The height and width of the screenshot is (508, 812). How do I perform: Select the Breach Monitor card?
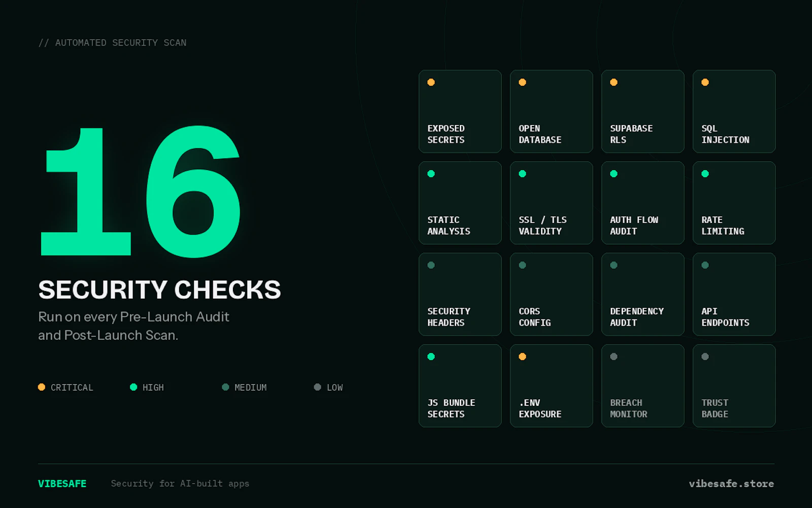[642, 386]
